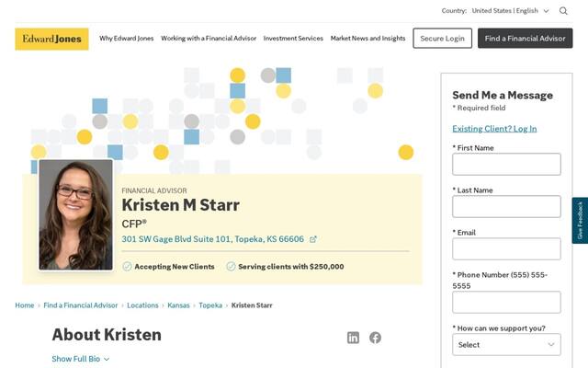Viewport: 588px width, 368px height.
Task: Click the FINANCIAL ADVISOR label text
Action: click(x=154, y=190)
